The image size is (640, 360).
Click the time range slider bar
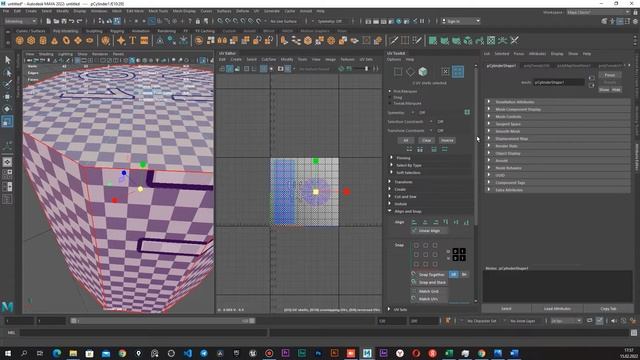click(x=163, y=321)
